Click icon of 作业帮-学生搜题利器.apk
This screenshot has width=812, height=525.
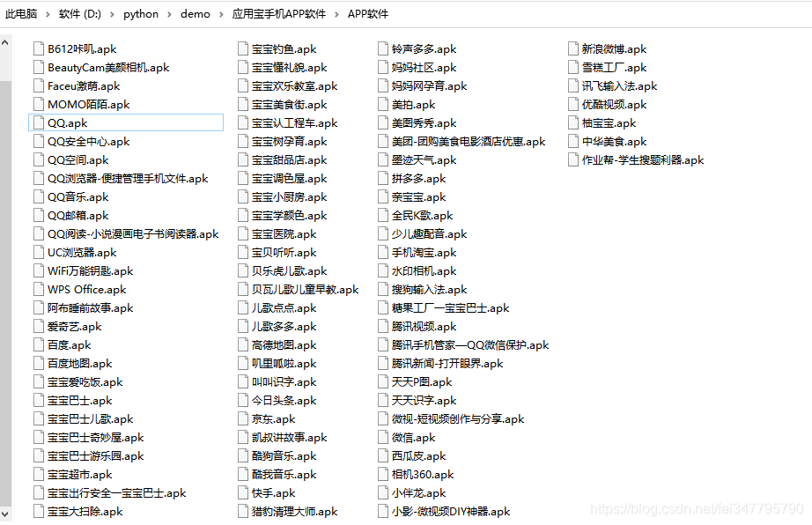(572, 159)
